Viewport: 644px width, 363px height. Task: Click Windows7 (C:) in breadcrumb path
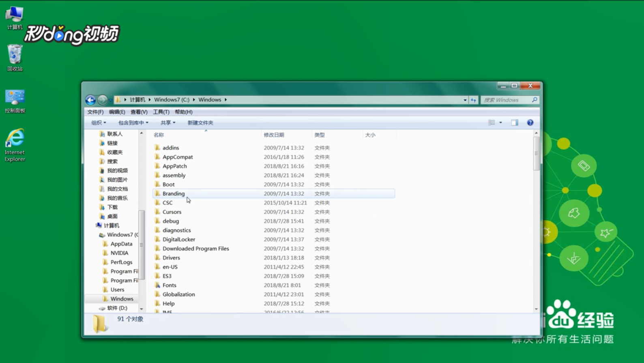172,100
